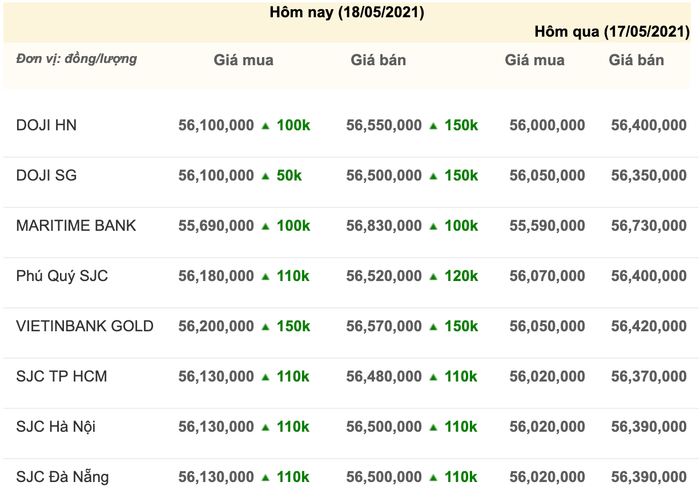Click MARITIME BANK yesterday's sell price 56,730,000
This screenshot has width=700, height=497.
pyautogui.click(x=649, y=226)
